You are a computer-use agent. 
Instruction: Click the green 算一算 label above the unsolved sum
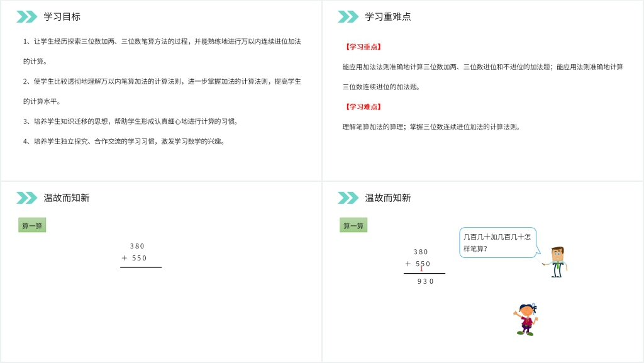pos(32,226)
